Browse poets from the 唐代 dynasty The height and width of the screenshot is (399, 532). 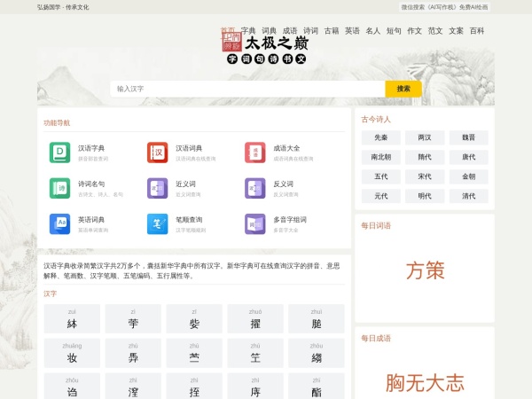(x=468, y=157)
